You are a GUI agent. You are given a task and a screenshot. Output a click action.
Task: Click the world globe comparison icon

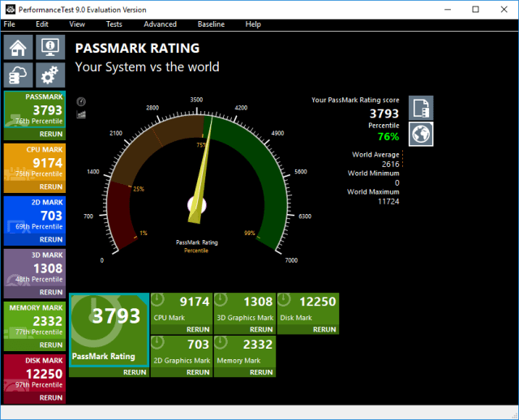click(421, 134)
